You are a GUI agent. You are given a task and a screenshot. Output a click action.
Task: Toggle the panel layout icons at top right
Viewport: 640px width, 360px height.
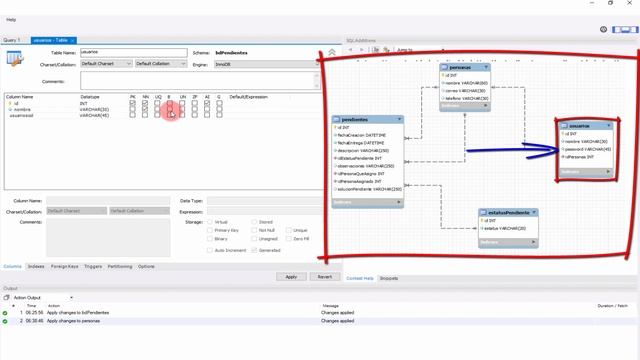tap(624, 29)
